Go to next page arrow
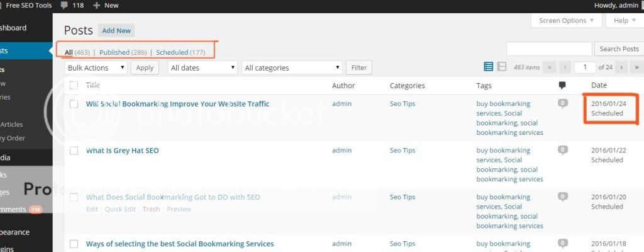 621,67
